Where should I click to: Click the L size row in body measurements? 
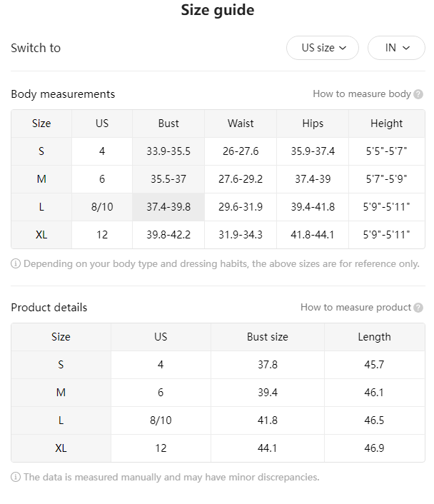tap(218, 207)
